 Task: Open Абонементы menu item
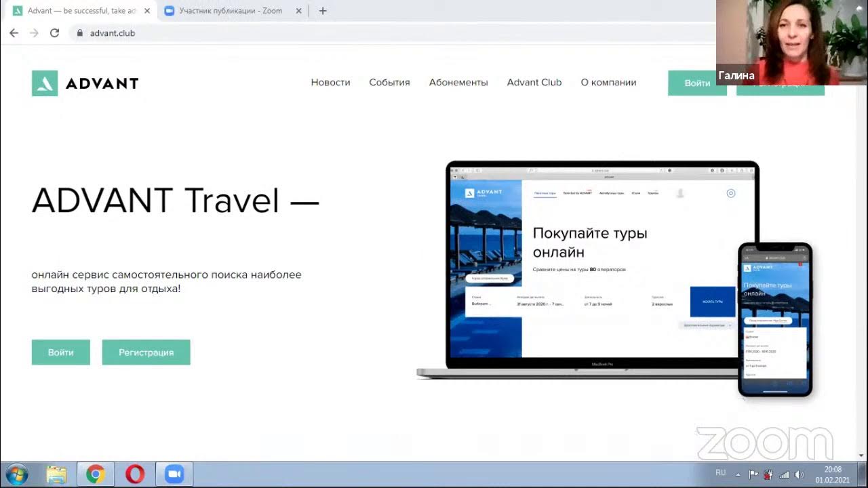(458, 83)
